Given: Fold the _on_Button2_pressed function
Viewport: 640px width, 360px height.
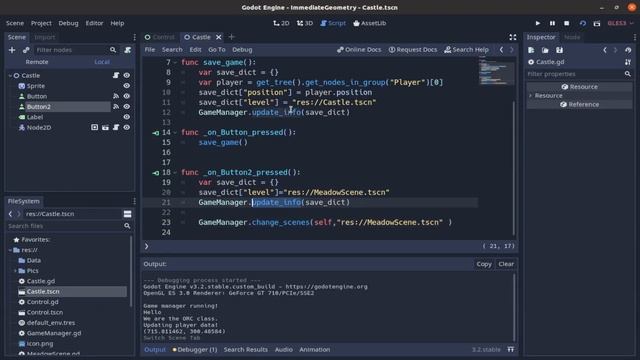Looking at the screenshot, I should pyautogui.click(x=175, y=172).
